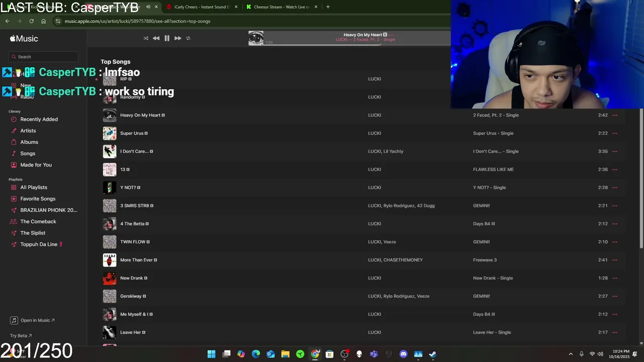Viewport: 644px width, 362px height.
Task: Open Steam from the taskbar
Action: pos(433,354)
